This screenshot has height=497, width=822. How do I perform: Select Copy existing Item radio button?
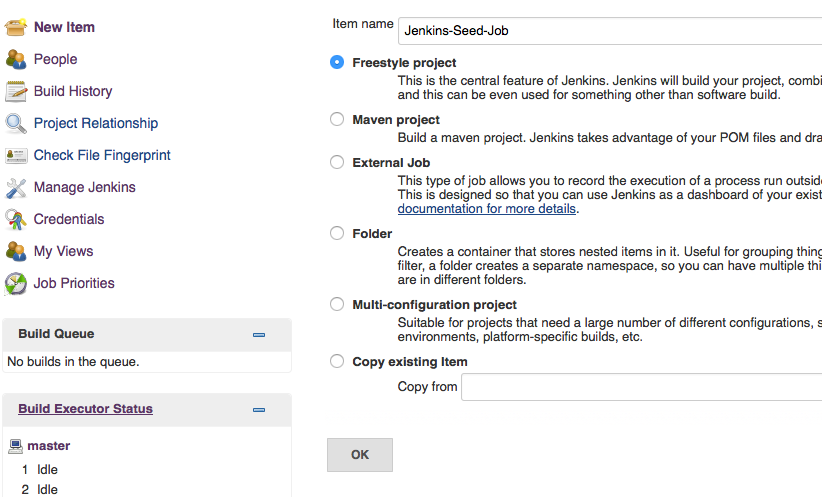point(337,362)
